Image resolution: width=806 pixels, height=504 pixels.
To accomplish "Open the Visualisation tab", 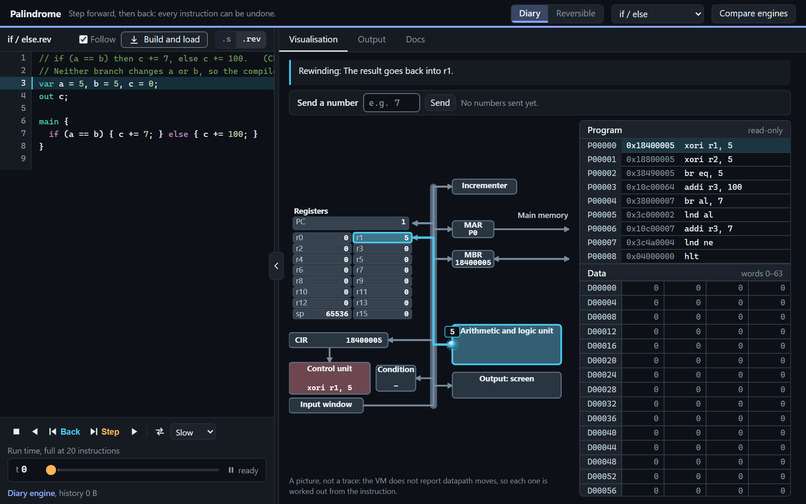I will [x=313, y=39].
